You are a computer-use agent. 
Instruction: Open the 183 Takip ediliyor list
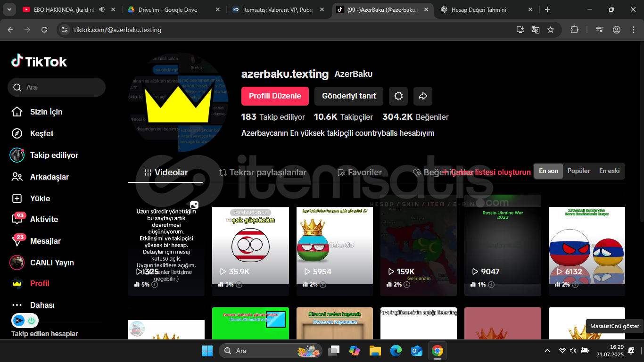[273, 117]
